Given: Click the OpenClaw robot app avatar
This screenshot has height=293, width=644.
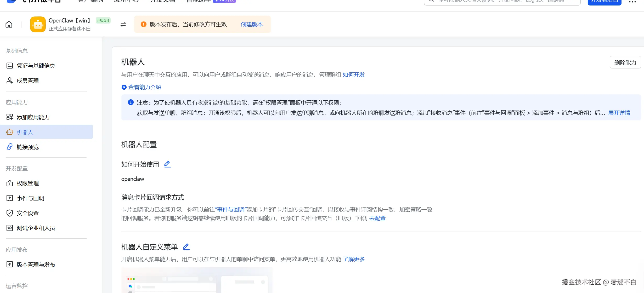Looking at the screenshot, I should tap(38, 24).
